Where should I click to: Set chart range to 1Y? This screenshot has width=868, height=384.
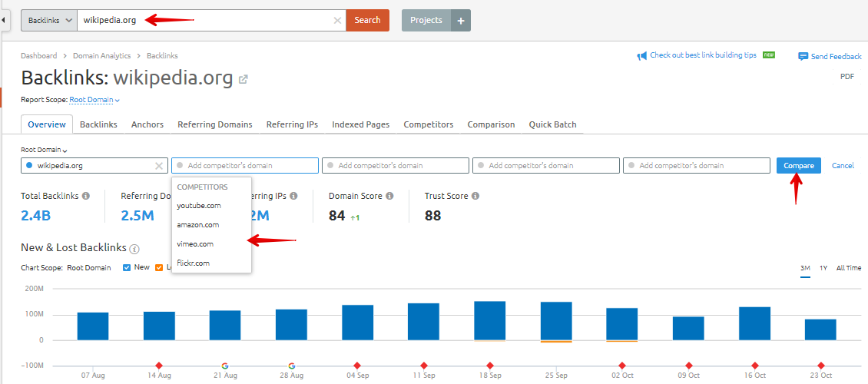coord(823,268)
